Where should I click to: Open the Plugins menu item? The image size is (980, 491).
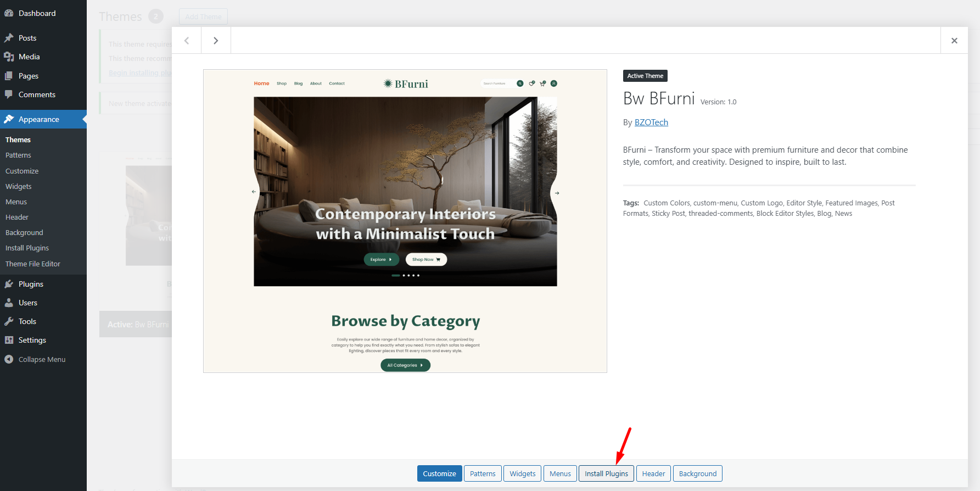tap(43, 284)
